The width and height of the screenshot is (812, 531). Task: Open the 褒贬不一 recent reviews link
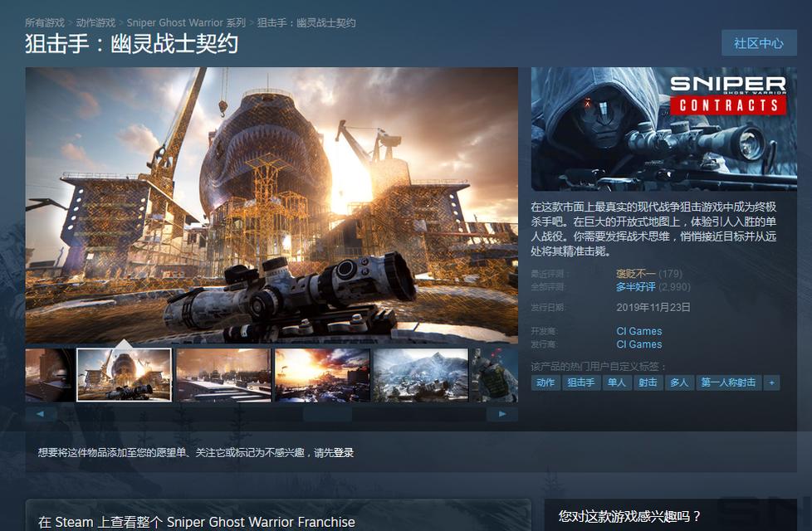635,273
